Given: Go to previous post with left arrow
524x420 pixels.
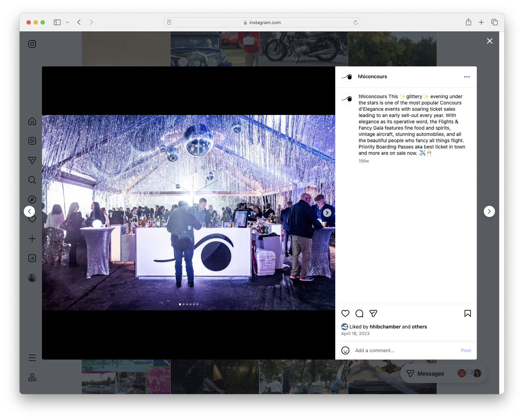Looking at the screenshot, I should click(x=29, y=211).
